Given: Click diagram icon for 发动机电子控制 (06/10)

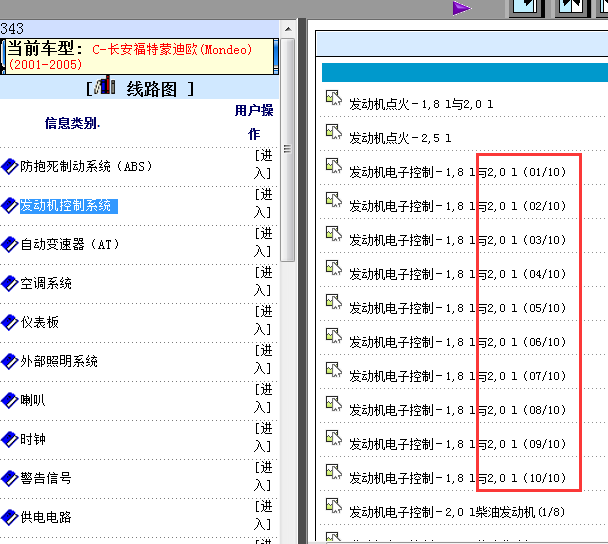Looking at the screenshot, I should [334, 336].
